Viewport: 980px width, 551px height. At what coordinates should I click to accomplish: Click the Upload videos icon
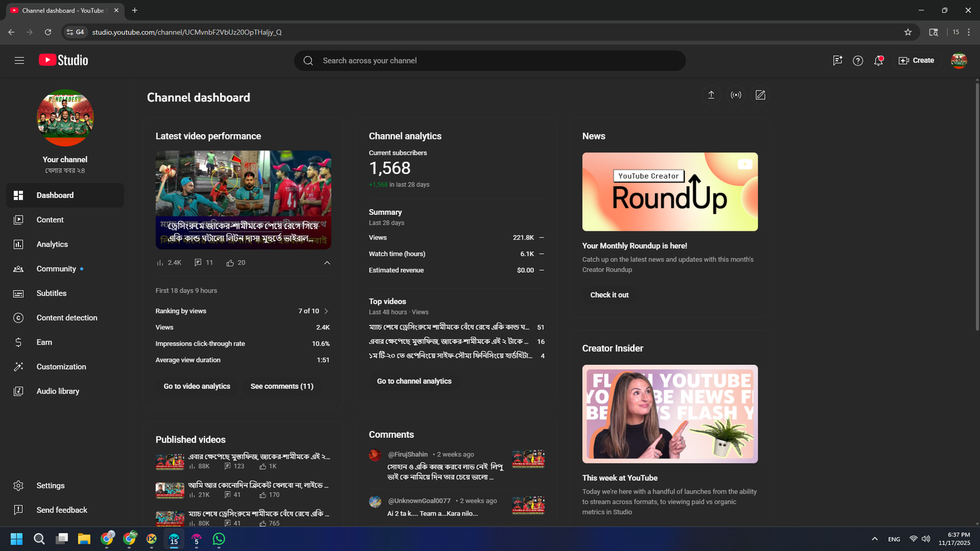click(x=711, y=95)
